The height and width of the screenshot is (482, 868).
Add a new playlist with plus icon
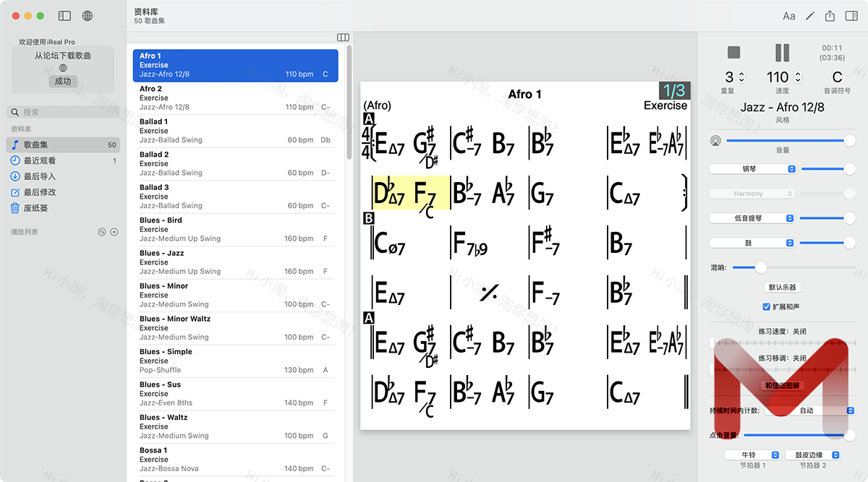click(x=114, y=232)
